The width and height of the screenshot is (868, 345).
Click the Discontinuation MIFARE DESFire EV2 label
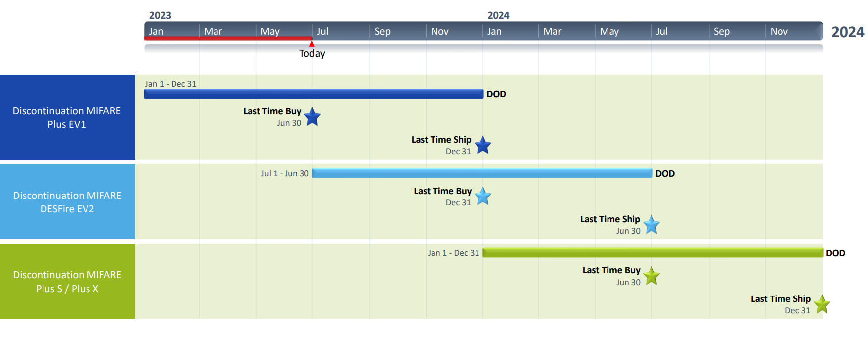pyautogui.click(x=67, y=202)
